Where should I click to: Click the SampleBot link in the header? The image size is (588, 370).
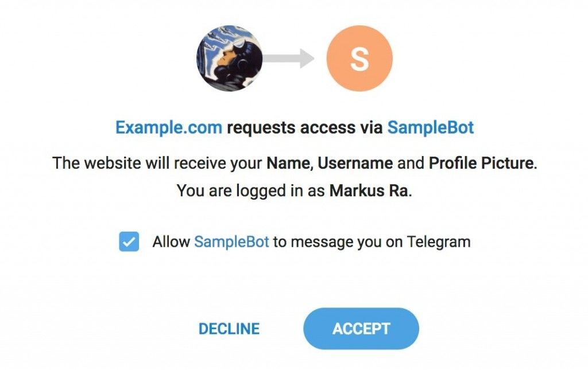(431, 127)
